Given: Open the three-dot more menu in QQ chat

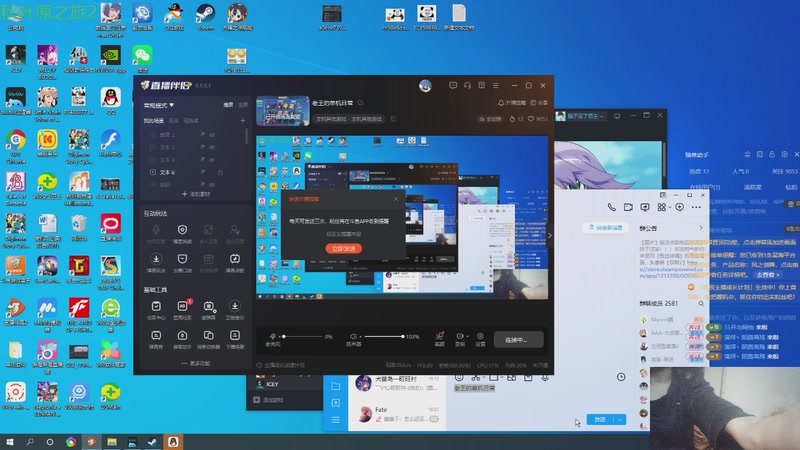Looking at the screenshot, I should tap(696, 207).
